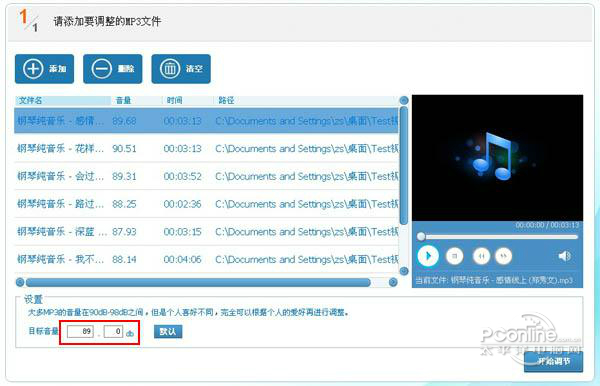Click duration 00:04:06 cell
Image resolution: width=600 pixels, height=386 pixels.
point(182,259)
